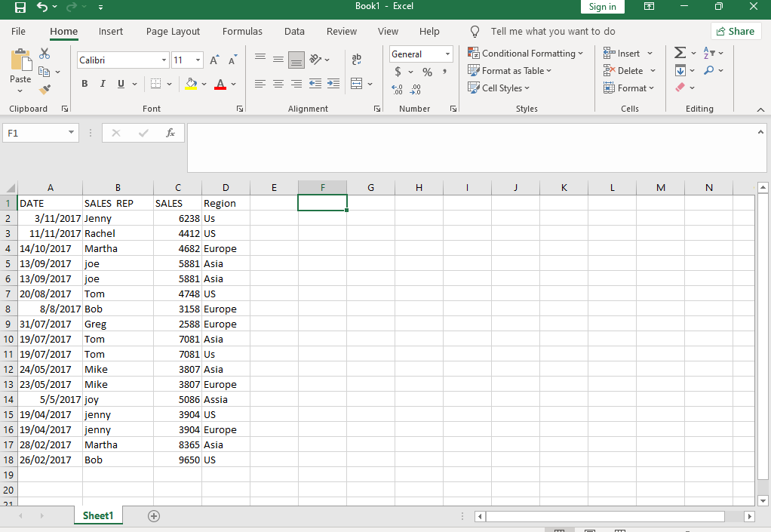Open the Page Layout tab
The image size is (771, 532).
[x=173, y=32]
